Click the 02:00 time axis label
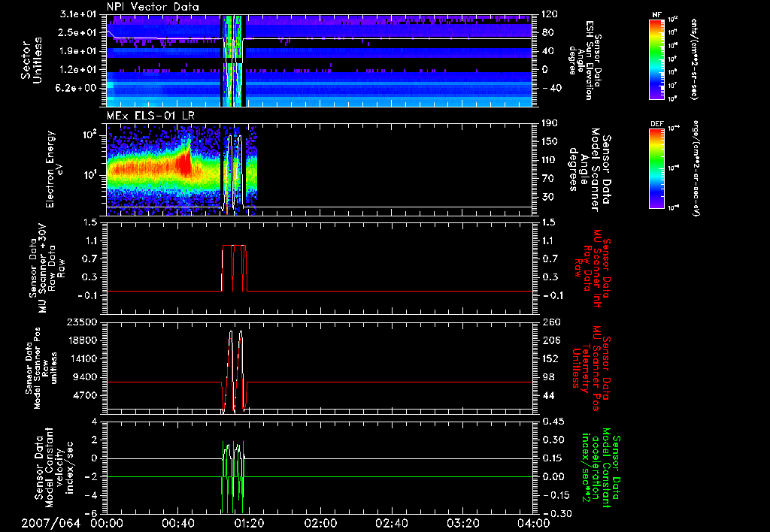The image size is (770, 532). (320, 523)
